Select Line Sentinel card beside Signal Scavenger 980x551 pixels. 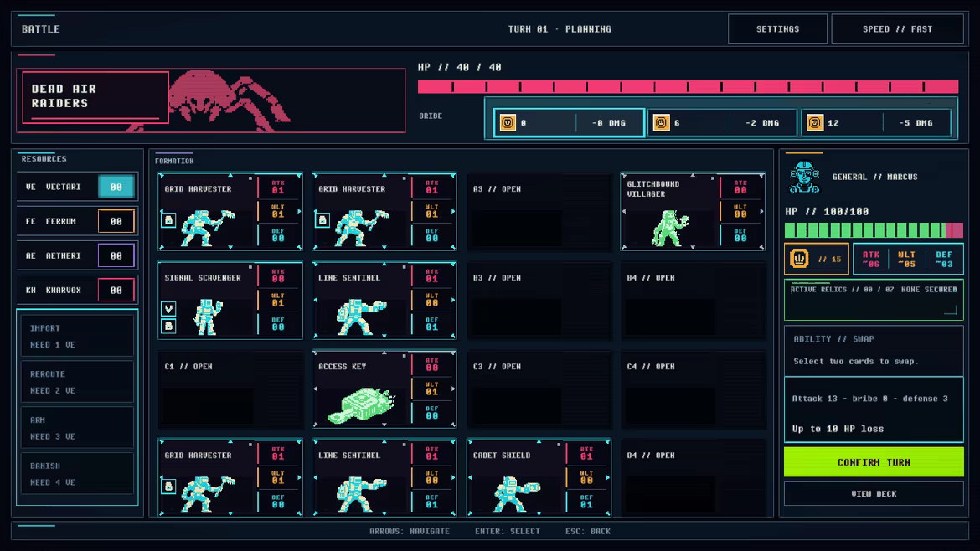pos(384,301)
